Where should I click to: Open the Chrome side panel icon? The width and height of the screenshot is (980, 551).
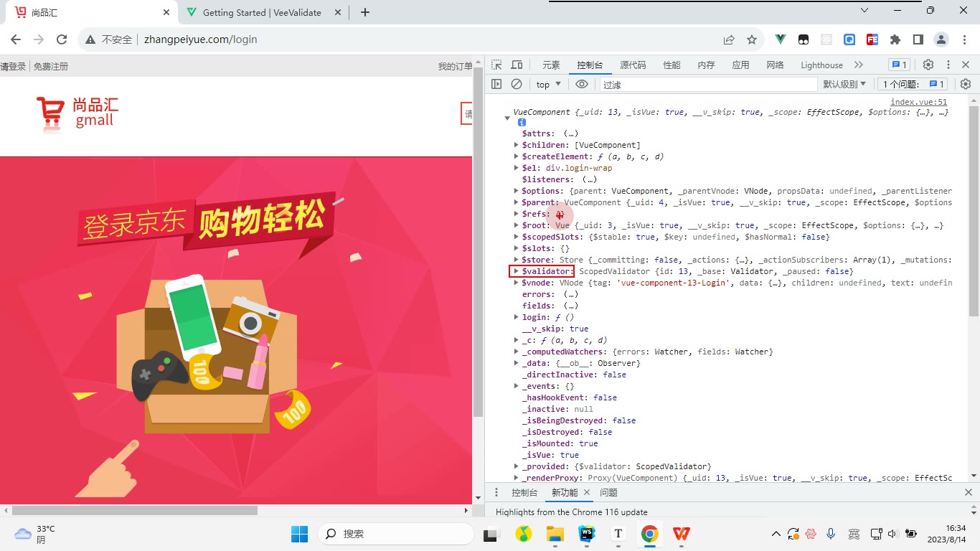pos(918,39)
